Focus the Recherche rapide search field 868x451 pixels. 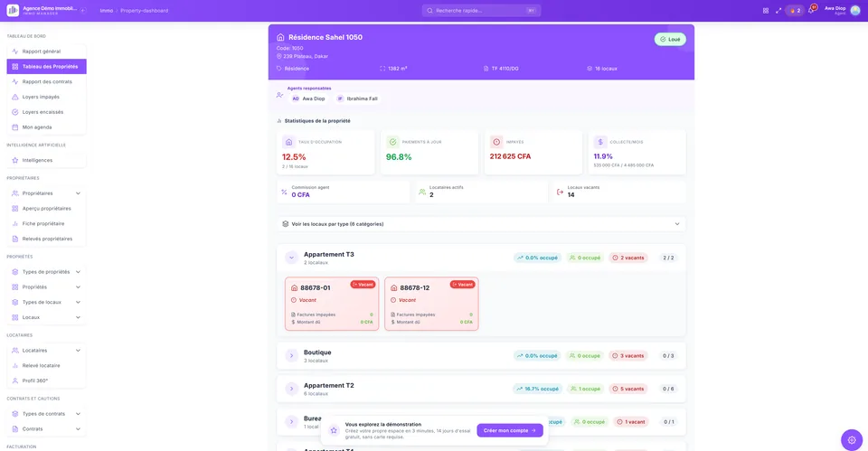(481, 11)
